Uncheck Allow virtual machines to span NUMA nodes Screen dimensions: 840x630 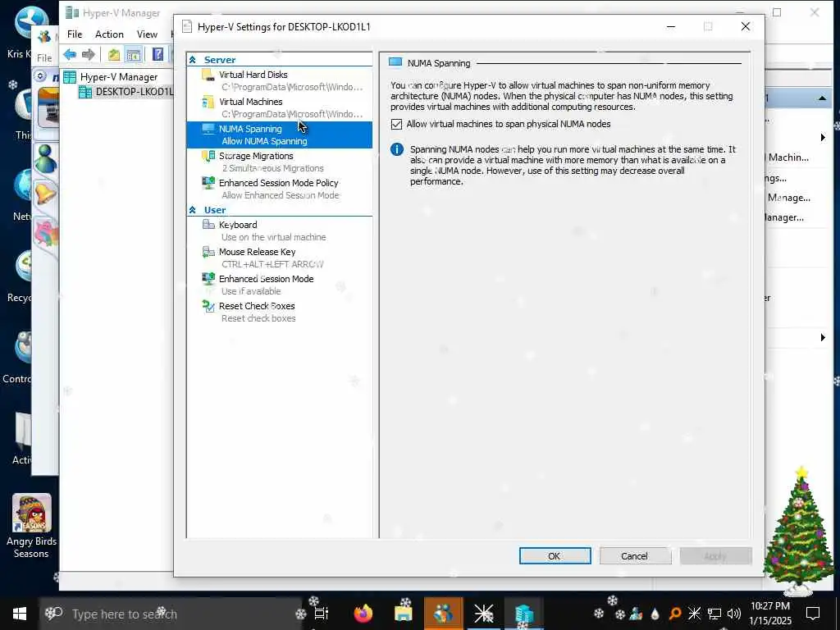(x=396, y=125)
